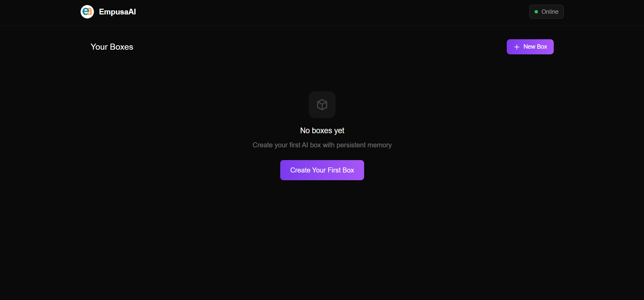Click the words 'AI box' in subtitle

[311, 145]
